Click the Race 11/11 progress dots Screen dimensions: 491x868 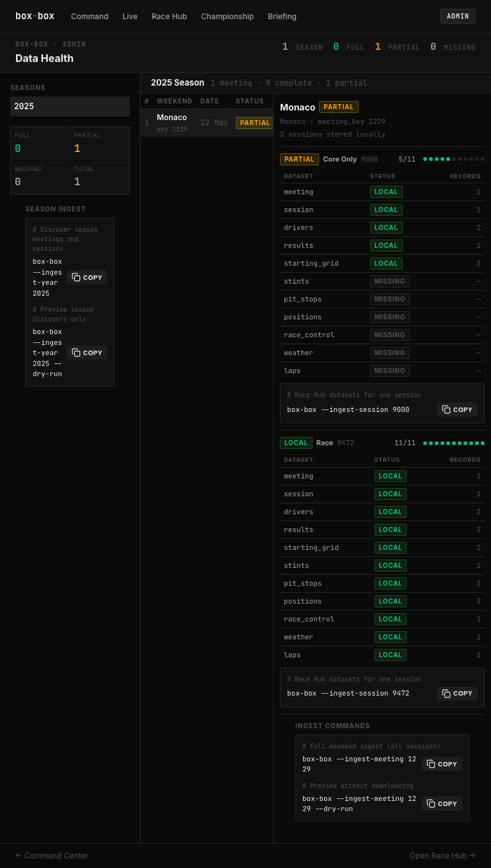click(x=454, y=443)
